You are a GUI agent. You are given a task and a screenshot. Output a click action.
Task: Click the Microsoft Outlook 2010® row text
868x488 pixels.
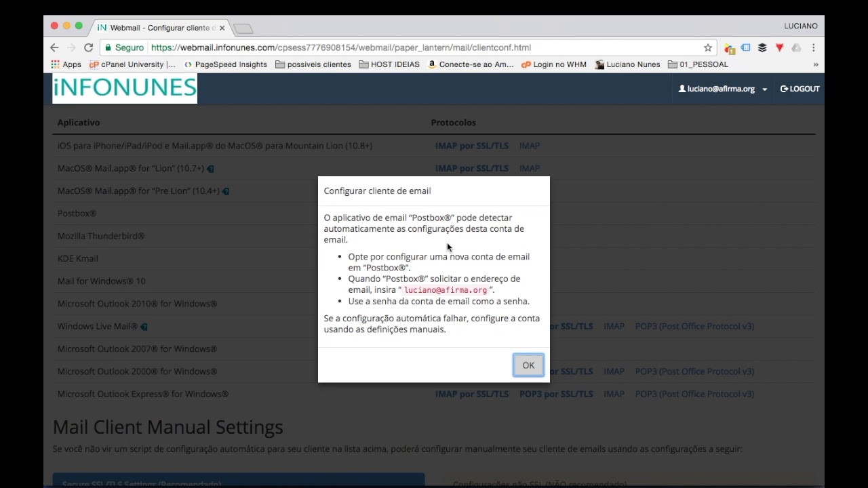(x=137, y=304)
